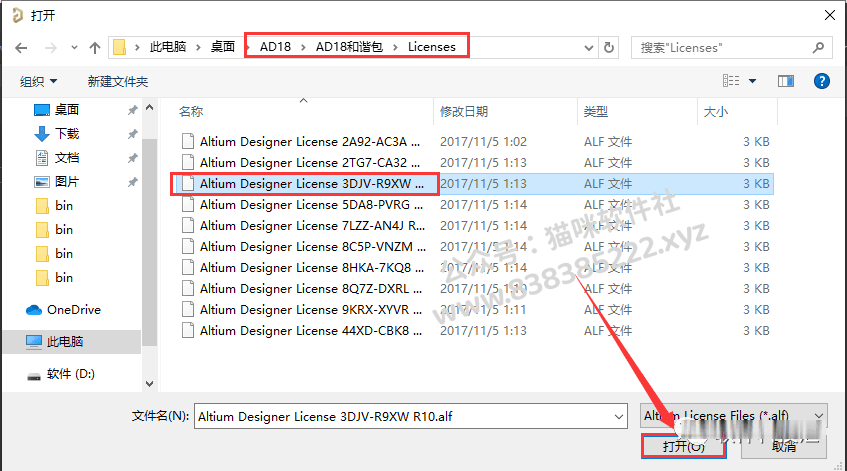
Task: Open the blue Help icon
Action: point(822,81)
